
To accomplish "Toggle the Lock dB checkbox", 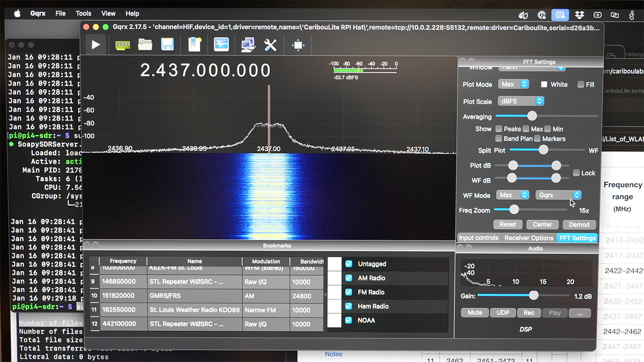I will click(x=576, y=173).
